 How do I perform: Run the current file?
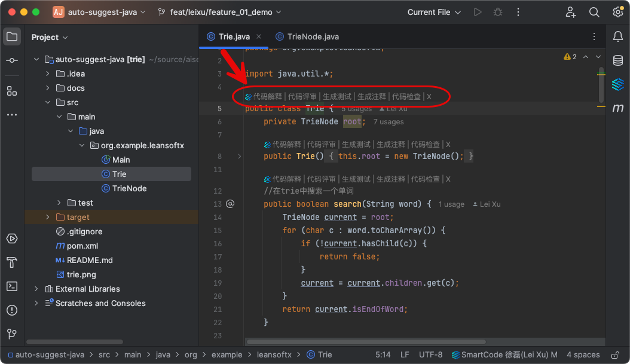click(x=478, y=12)
